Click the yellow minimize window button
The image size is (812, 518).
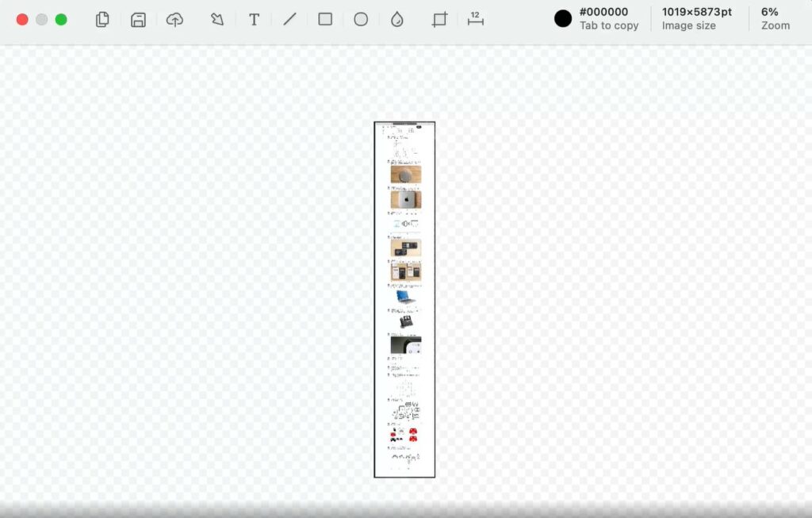click(x=42, y=20)
